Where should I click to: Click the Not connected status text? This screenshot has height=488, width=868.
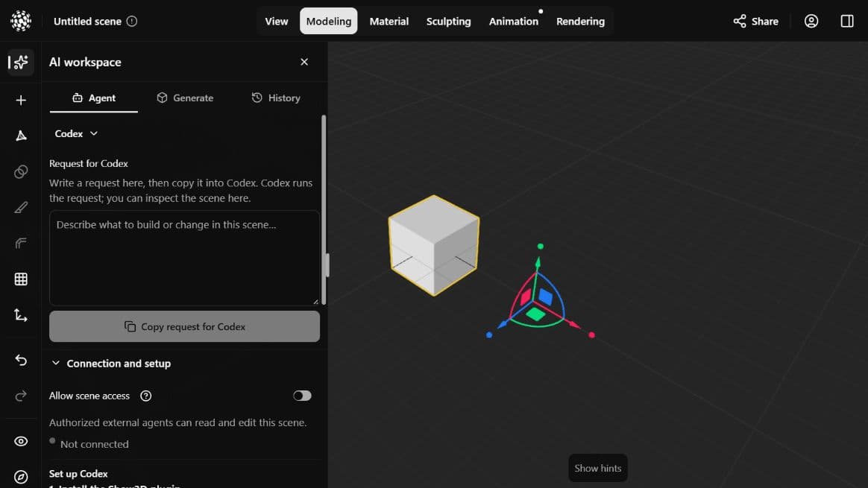(94, 444)
